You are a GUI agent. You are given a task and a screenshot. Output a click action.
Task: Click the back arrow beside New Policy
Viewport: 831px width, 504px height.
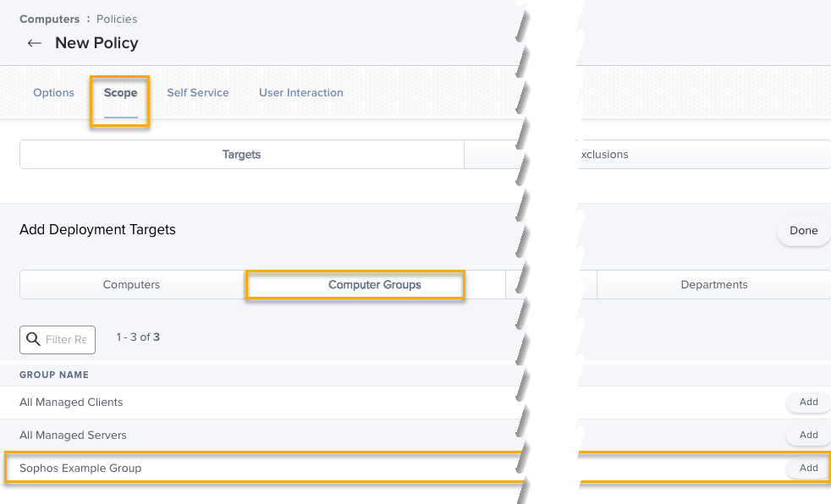coord(34,43)
